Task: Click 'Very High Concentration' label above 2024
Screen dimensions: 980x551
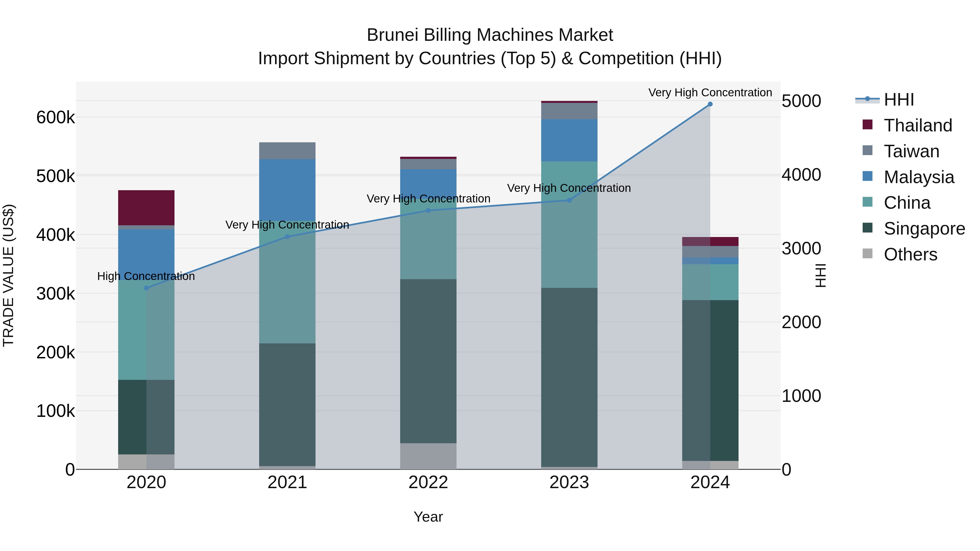Action: [710, 93]
